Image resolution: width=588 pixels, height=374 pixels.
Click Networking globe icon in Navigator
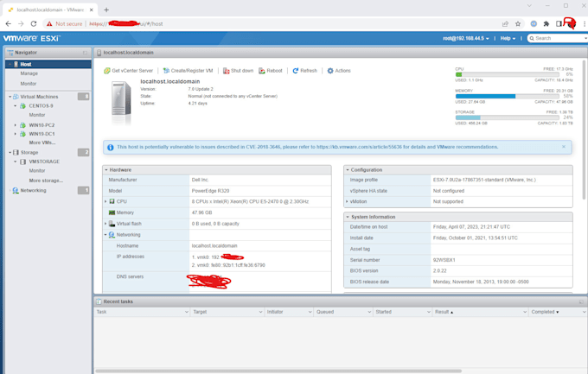16,190
